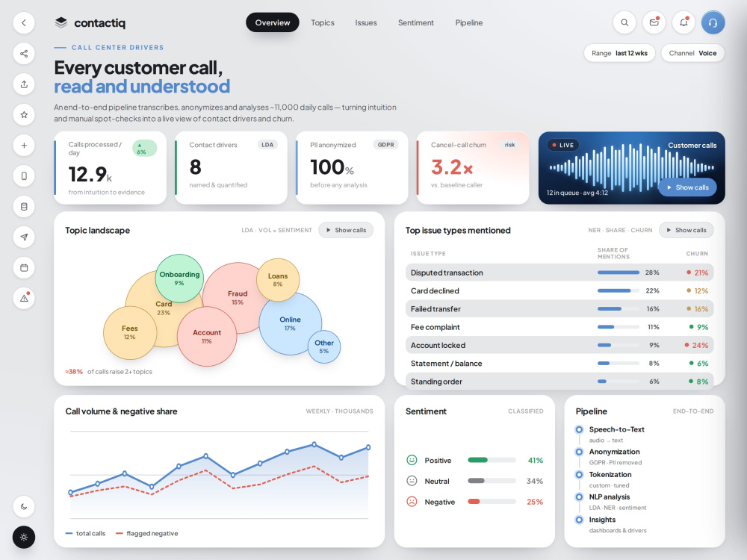Select the Insights pipeline step

[x=611, y=524]
